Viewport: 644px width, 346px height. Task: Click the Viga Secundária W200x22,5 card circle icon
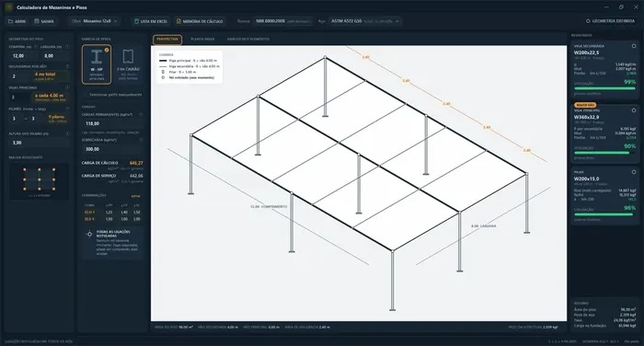pos(634,46)
